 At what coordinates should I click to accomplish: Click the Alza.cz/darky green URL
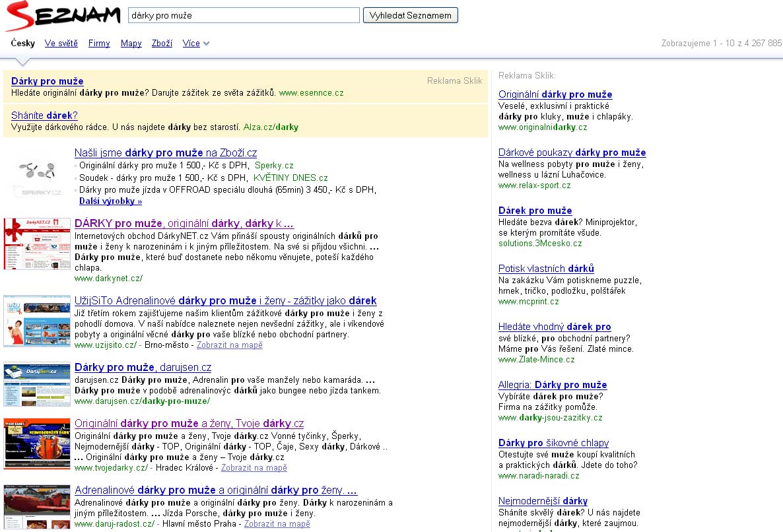pyautogui.click(x=271, y=127)
